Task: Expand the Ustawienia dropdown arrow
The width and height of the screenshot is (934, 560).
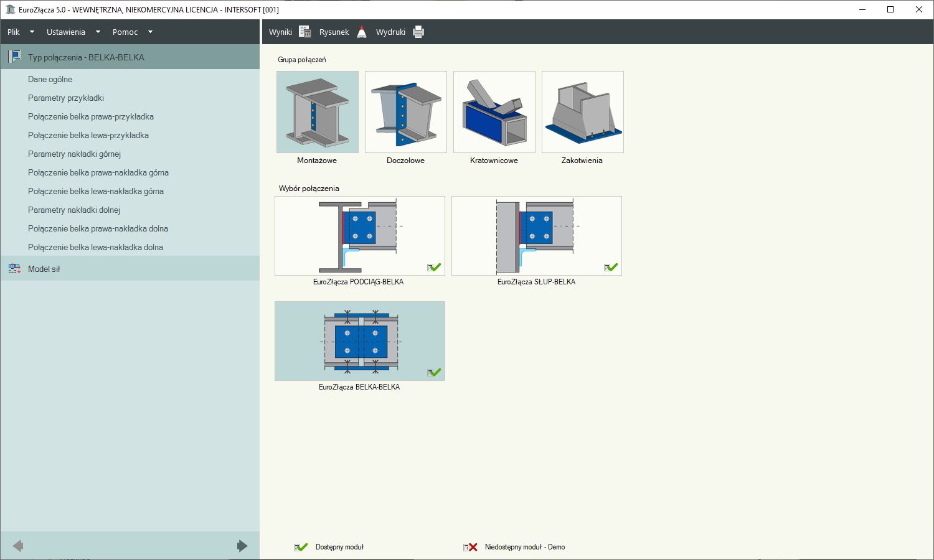Action: pyautogui.click(x=98, y=32)
